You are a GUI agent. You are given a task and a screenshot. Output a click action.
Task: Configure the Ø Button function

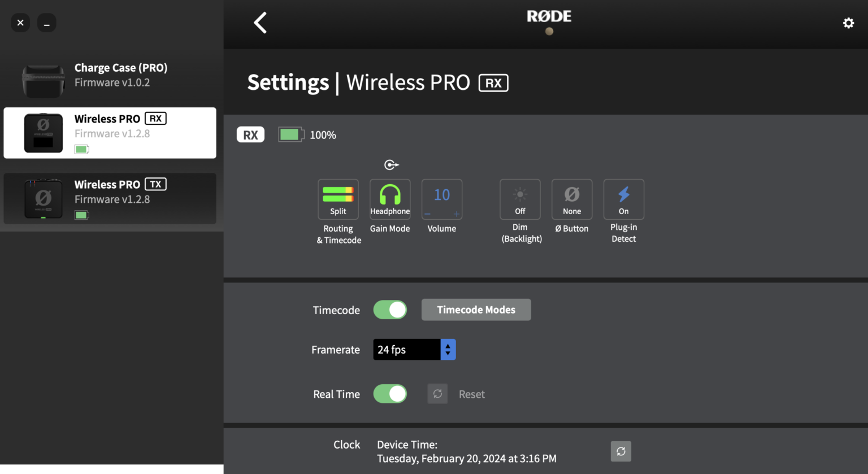(x=572, y=199)
